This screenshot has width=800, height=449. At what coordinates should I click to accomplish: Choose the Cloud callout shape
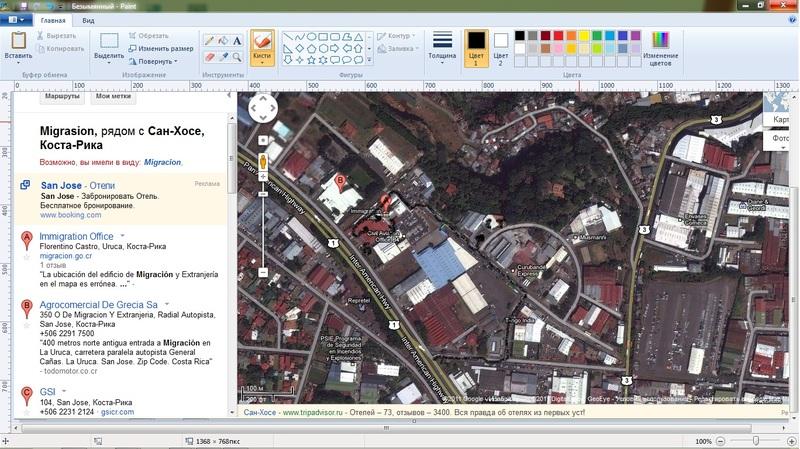(359, 60)
